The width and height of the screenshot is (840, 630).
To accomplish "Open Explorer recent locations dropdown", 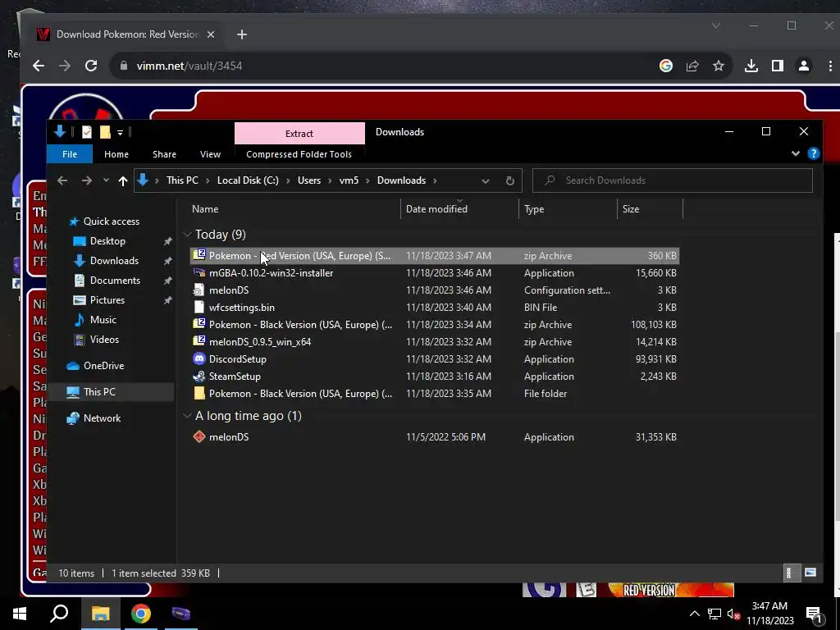I will pyautogui.click(x=106, y=180).
